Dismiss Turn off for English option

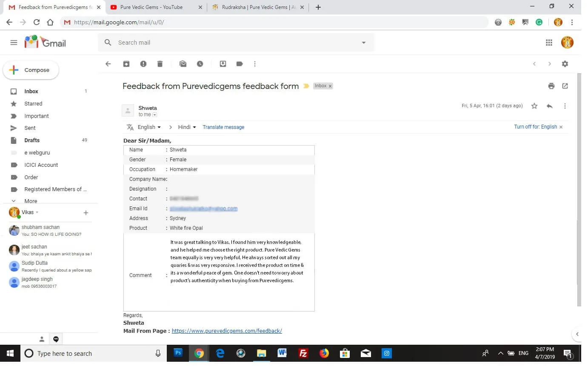561,127
